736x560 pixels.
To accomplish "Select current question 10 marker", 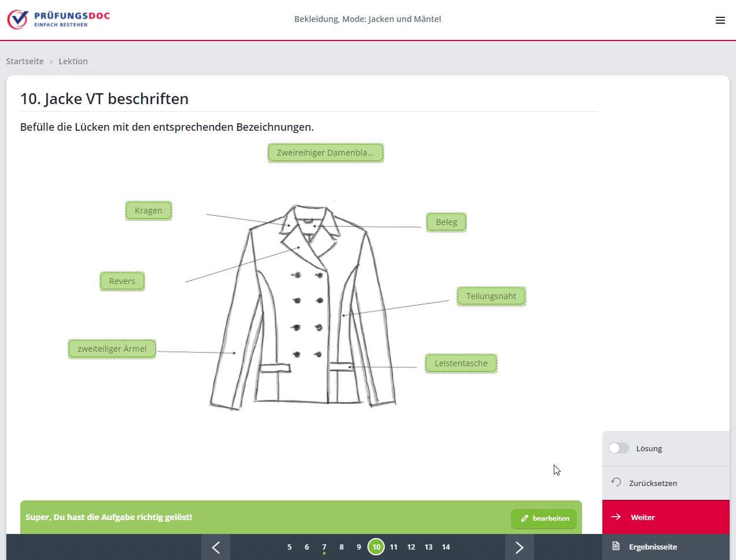I will click(376, 547).
